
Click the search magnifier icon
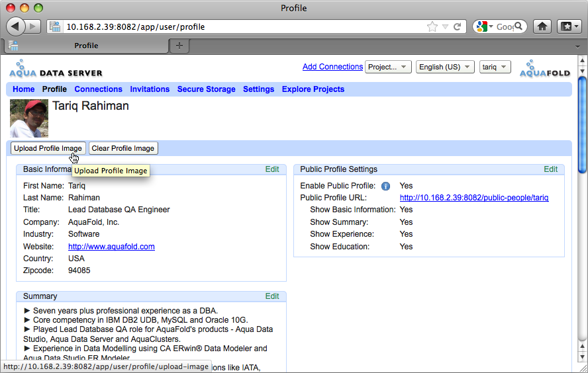tap(518, 26)
